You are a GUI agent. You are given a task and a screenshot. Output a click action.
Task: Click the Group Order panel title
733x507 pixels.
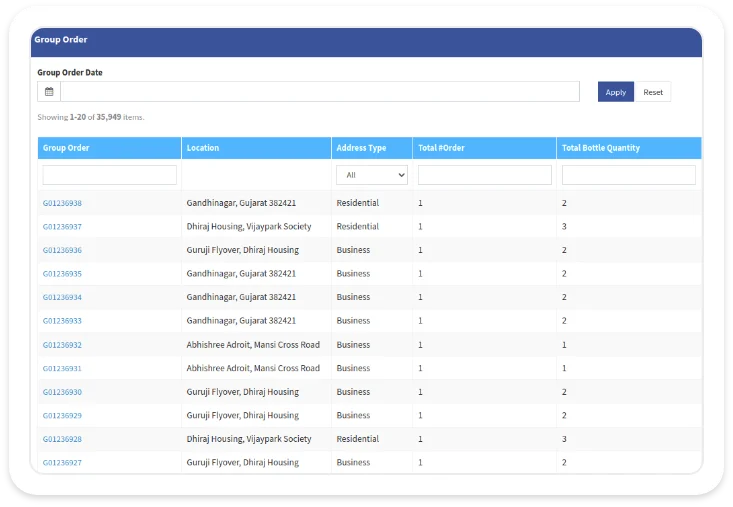tap(61, 40)
